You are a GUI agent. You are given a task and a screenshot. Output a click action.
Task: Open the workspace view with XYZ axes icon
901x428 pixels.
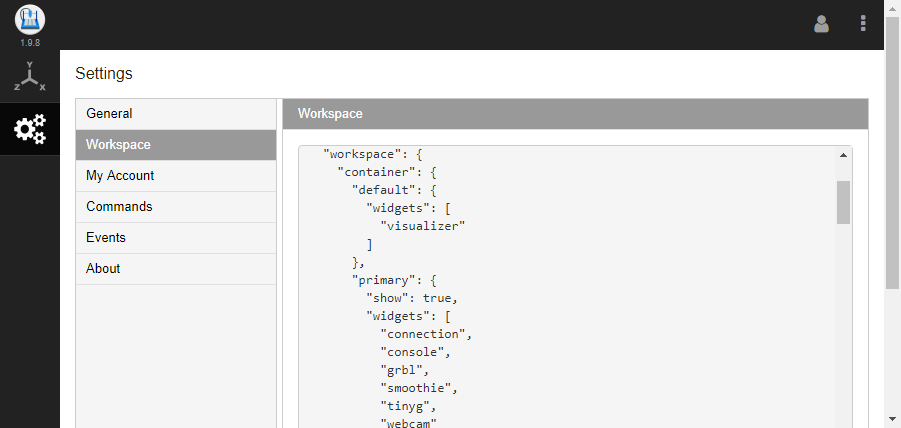pyautogui.click(x=29, y=77)
